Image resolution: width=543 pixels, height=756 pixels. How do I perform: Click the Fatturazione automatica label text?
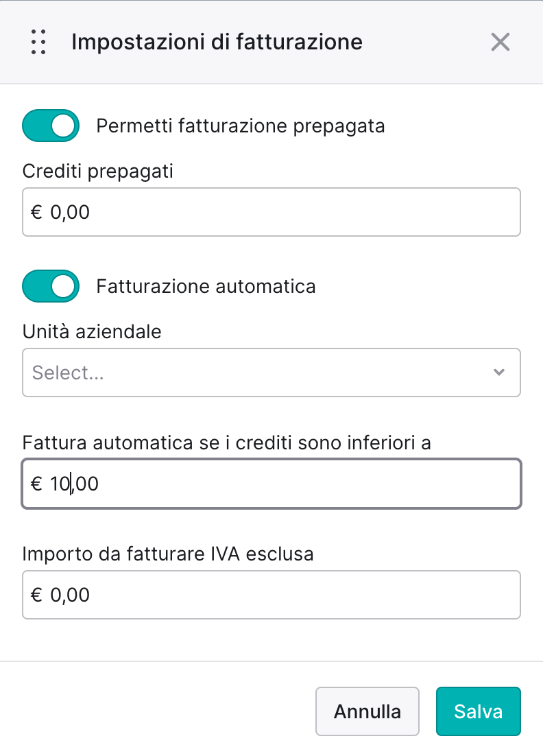[206, 286]
